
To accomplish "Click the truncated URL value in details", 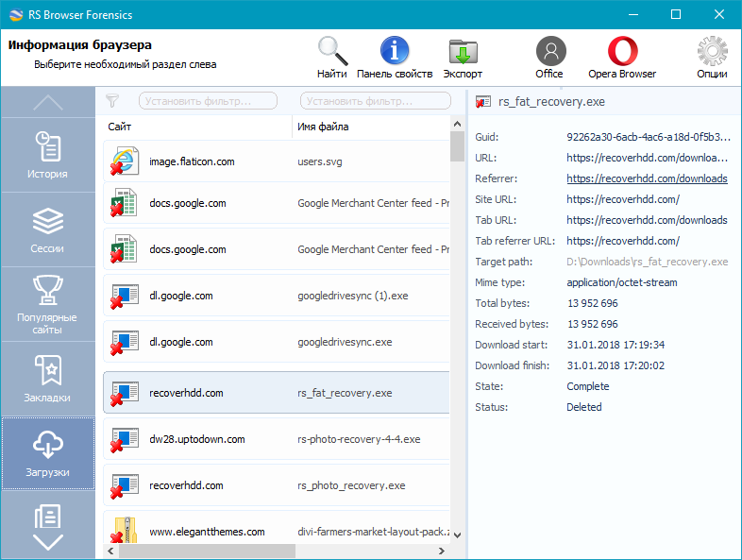I will click(647, 158).
